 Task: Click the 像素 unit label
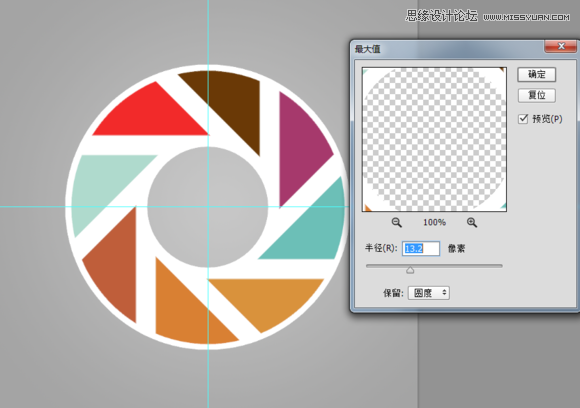(x=456, y=248)
